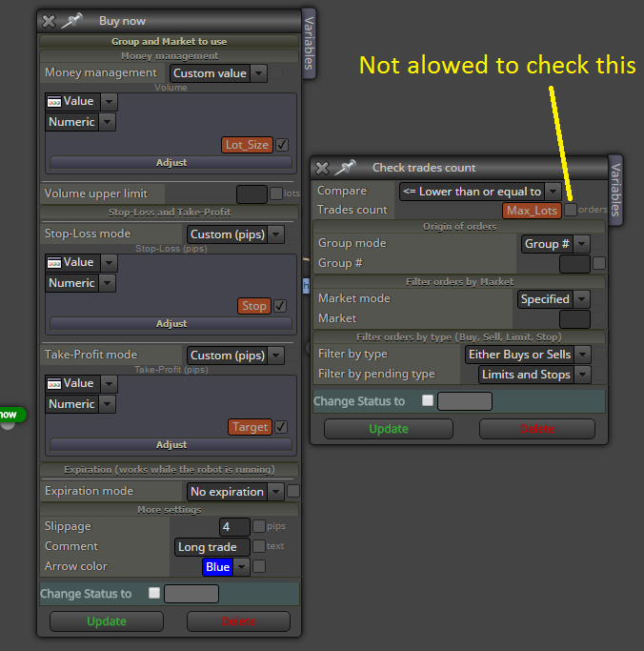
Task: Click Adjust under Volume section
Action: (171, 163)
